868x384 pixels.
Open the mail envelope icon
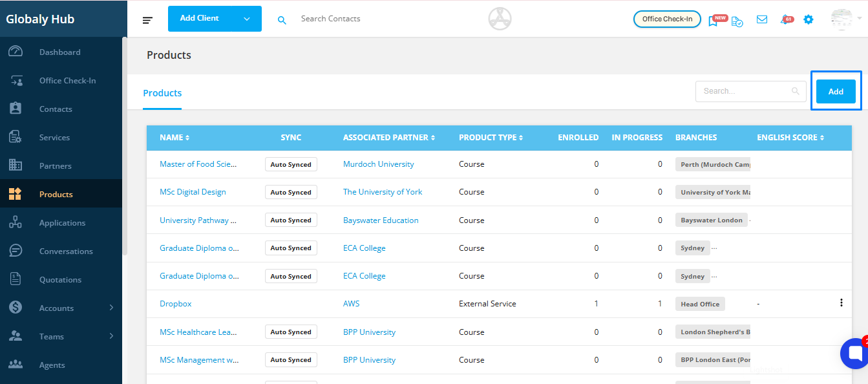coord(762,19)
